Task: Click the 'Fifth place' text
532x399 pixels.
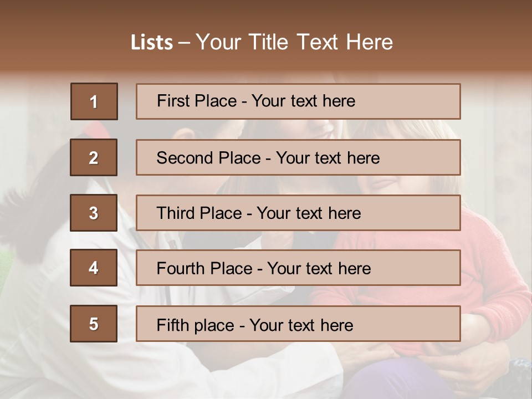Action: click(196, 325)
